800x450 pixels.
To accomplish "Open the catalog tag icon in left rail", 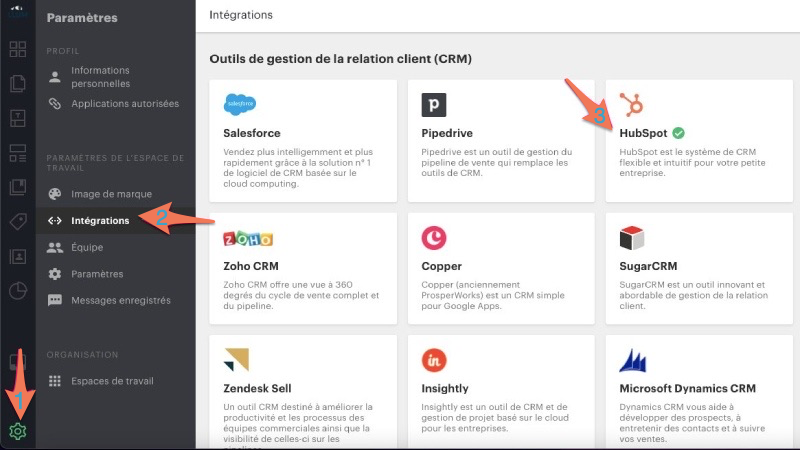I will pos(17,221).
